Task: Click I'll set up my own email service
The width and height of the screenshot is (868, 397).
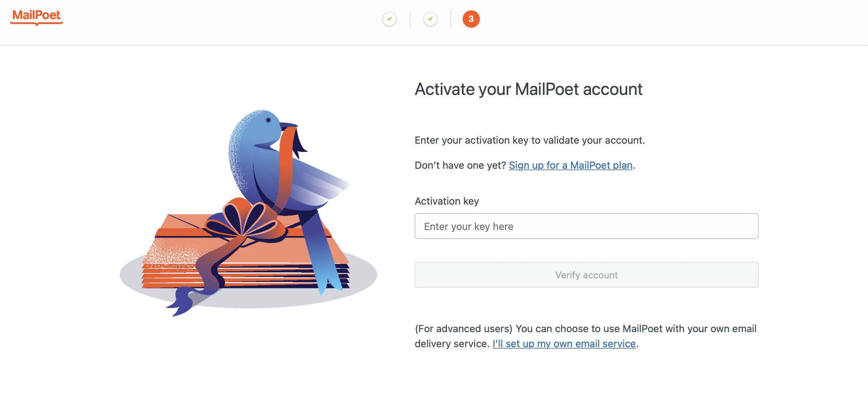Action: coord(564,344)
